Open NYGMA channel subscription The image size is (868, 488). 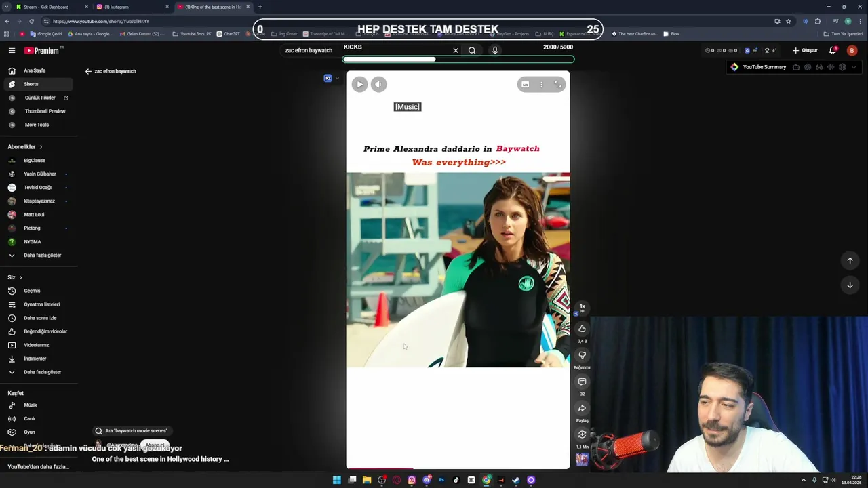click(x=37, y=242)
